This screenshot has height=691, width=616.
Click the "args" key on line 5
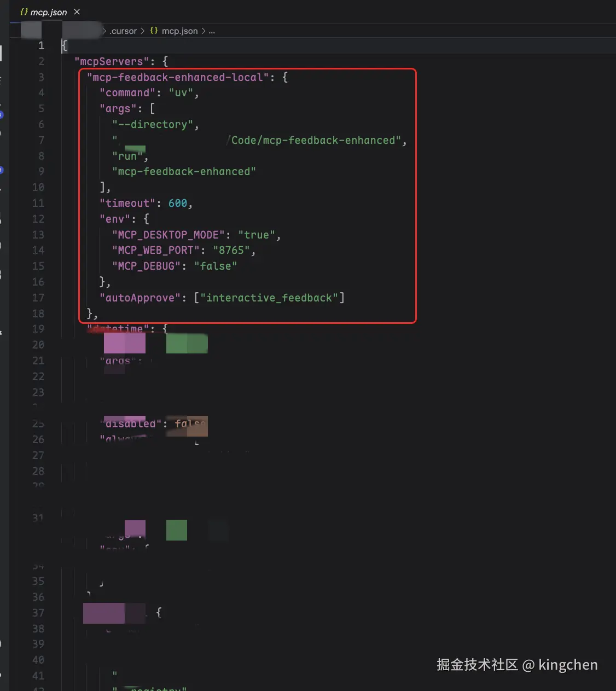118,109
